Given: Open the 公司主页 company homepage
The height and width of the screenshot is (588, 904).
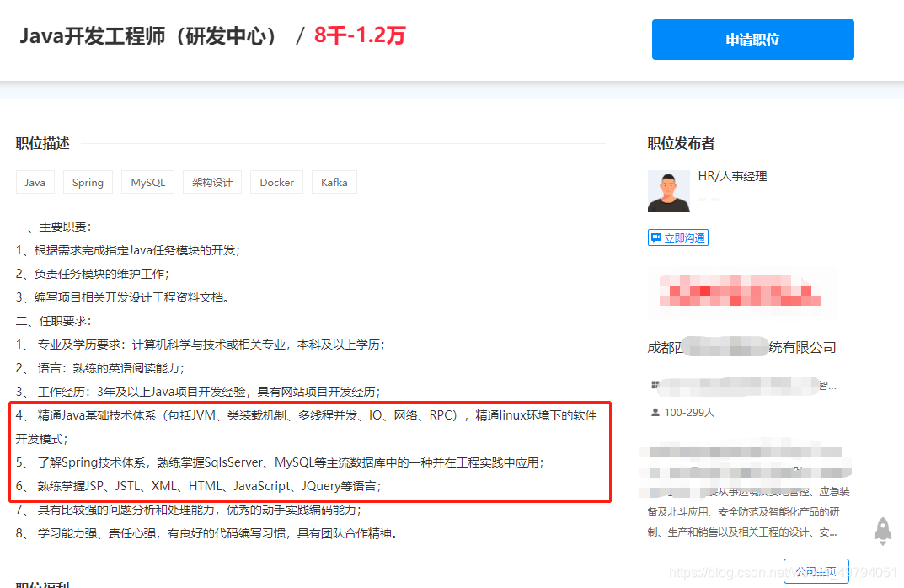Looking at the screenshot, I should coord(816,570).
